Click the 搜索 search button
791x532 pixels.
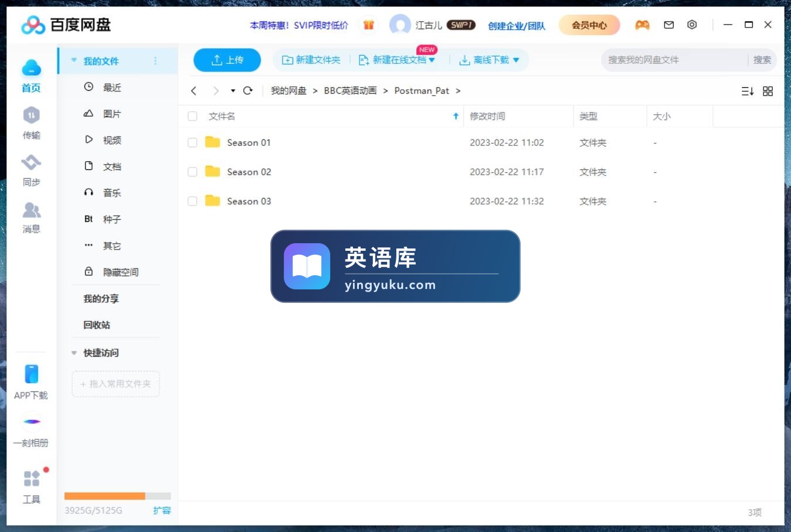(x=762, y=60)
